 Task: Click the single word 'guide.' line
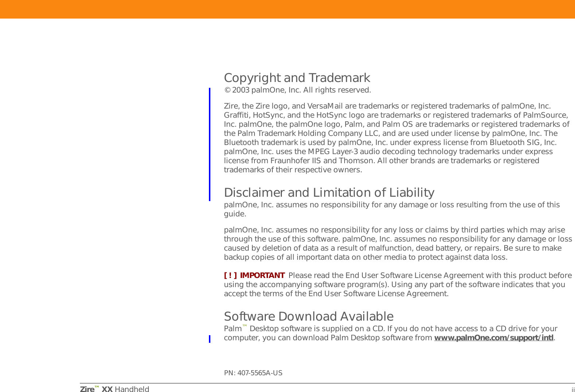point(235,214)
